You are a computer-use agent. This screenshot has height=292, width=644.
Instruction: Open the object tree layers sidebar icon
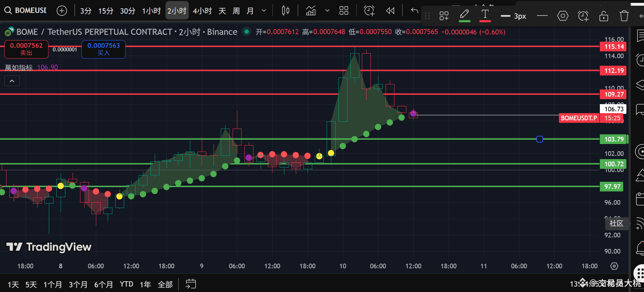640,85
